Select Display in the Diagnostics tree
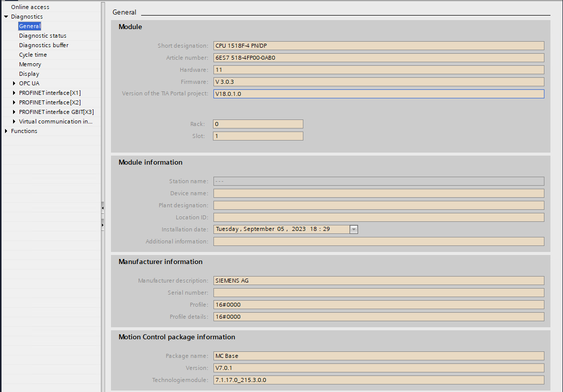563x392 pixels. tap(29, 74)
